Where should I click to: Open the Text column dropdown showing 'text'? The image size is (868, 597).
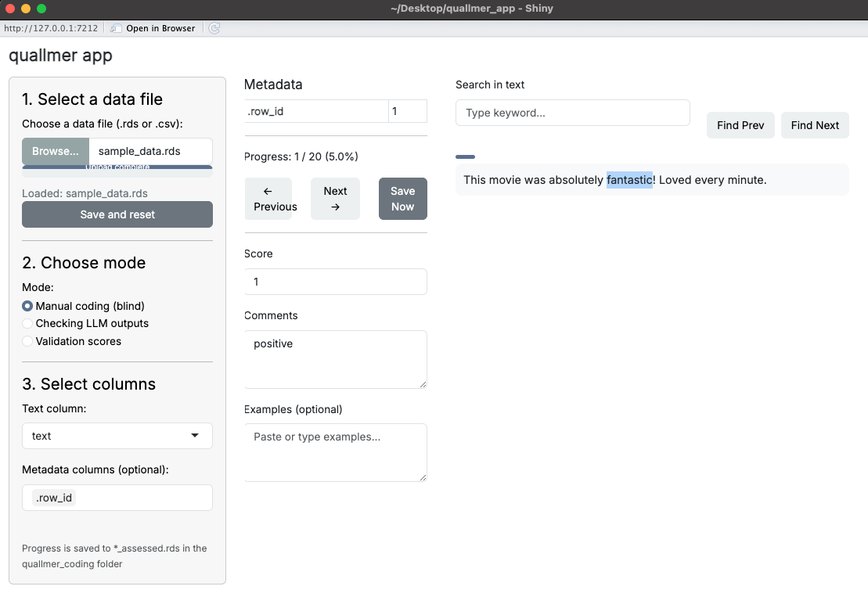tap(117, 436)
